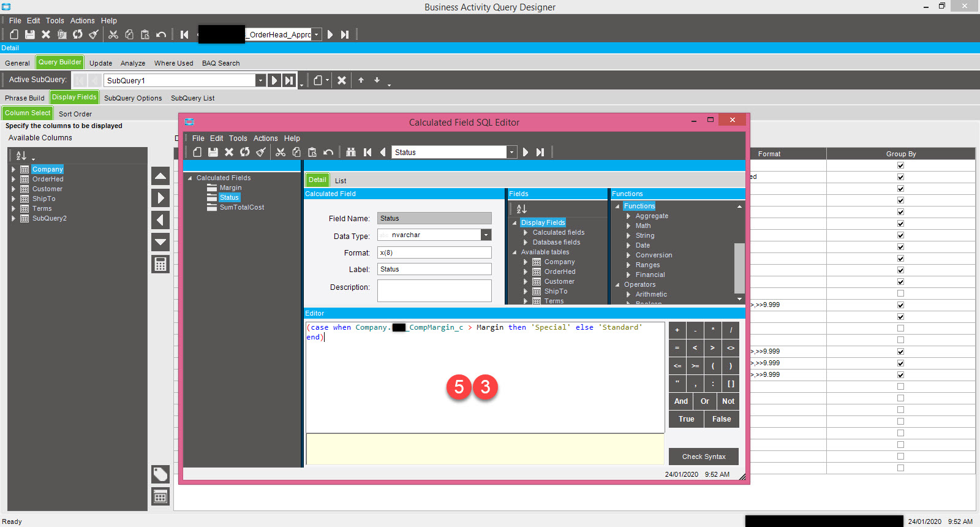
Task: Click move-right arrow button beside Available Columns
Action: click(x=160, y=198)
